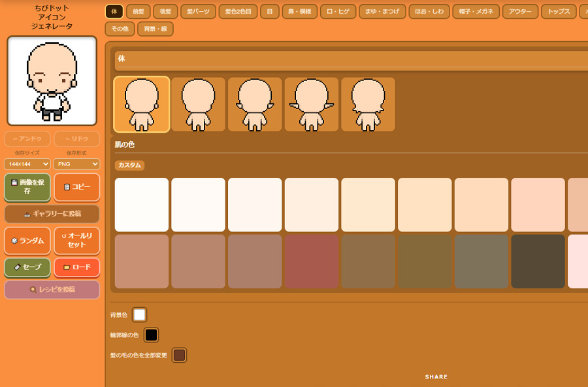The image size is (588, 387).
Task: Open the その他 tab
Action: (x=120, y=29)
